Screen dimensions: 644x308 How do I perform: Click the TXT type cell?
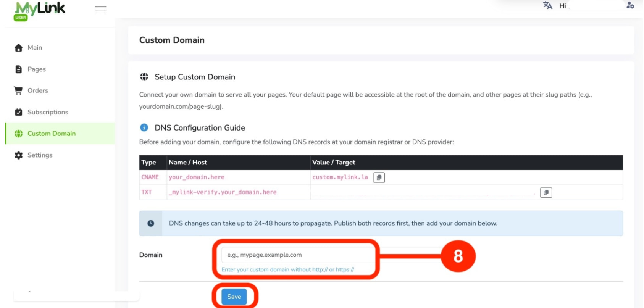coord(153,192)
